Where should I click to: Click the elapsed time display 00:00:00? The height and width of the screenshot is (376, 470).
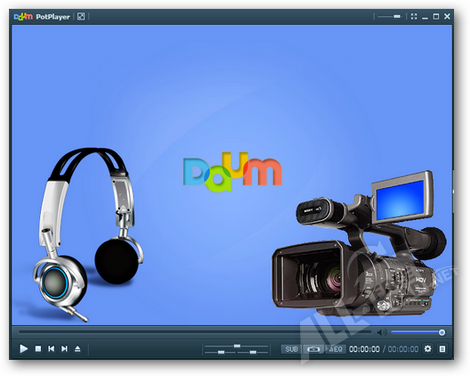coord(364,349)
